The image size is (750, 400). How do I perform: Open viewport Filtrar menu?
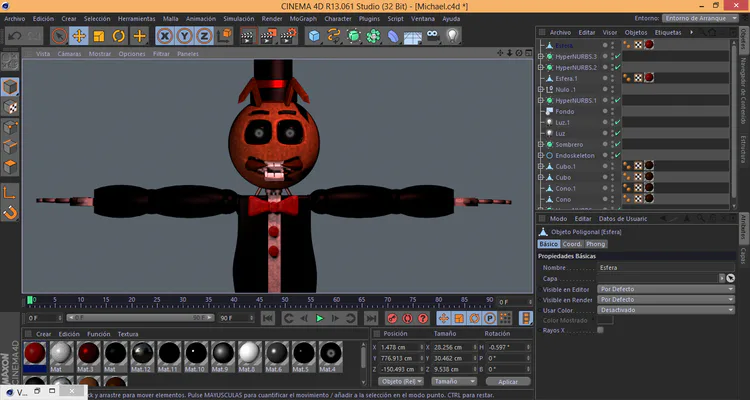coord(161,54)
